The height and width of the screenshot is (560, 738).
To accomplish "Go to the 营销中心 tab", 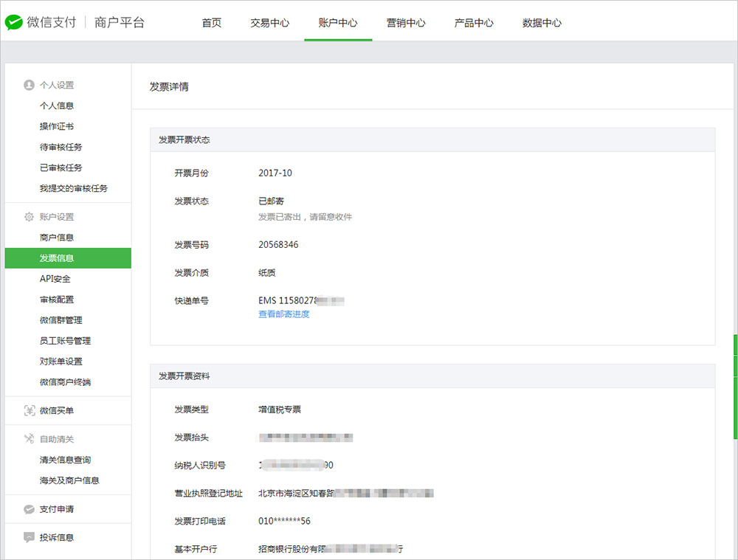I will click(406, 23).
